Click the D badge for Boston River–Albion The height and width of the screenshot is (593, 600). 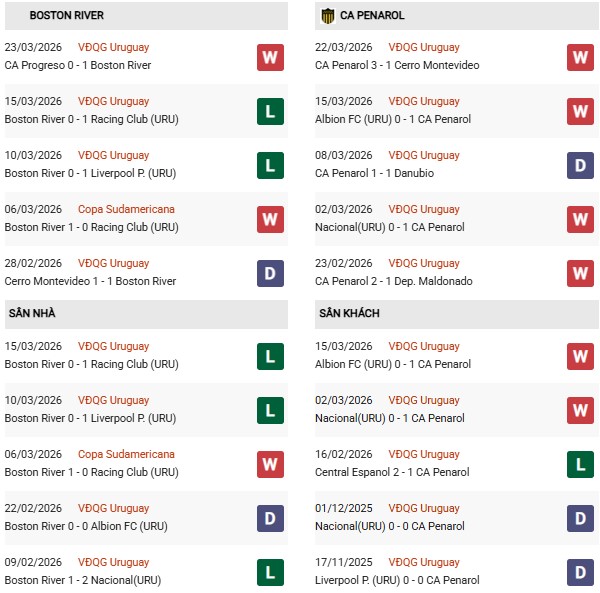click(270, 517)
